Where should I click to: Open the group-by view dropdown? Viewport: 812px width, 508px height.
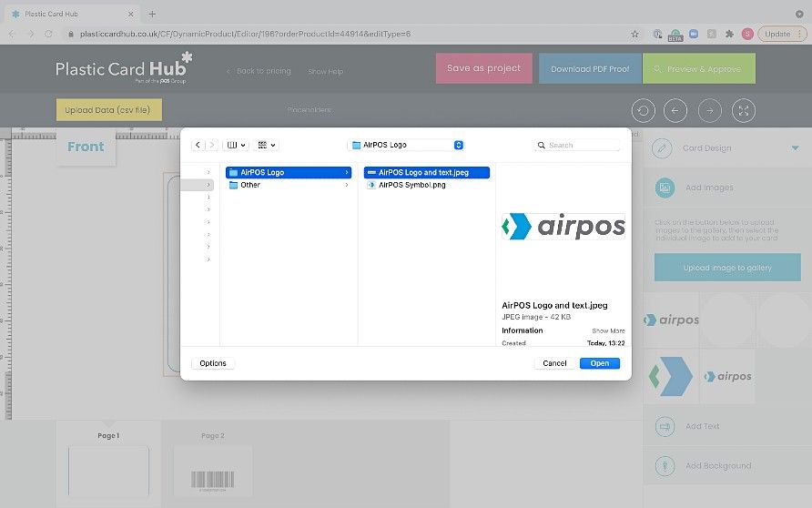(266, 145)
